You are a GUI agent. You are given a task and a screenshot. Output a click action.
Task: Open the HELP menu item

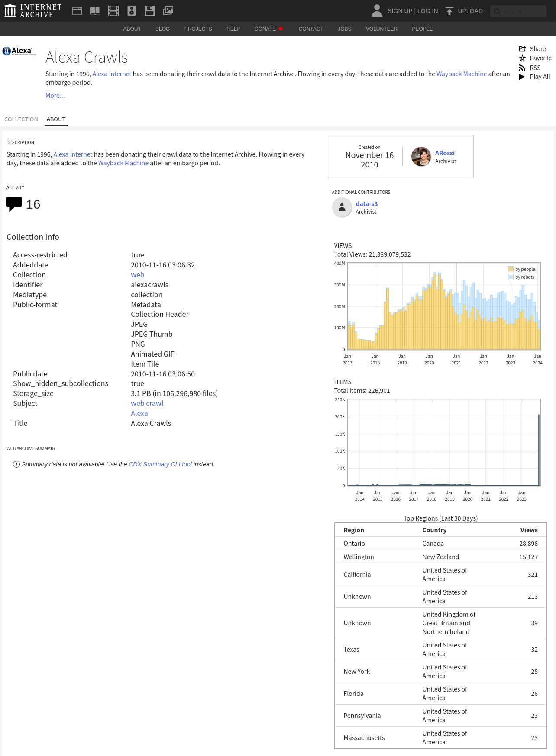(233, 29)
